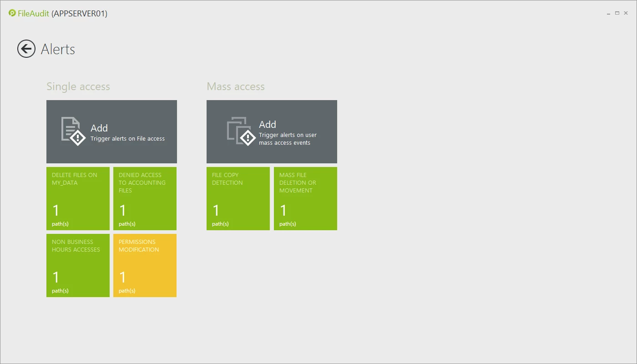637x364 pixels.
Task: Click the single file alert icon on Add tile
Action: click(73, 131)
